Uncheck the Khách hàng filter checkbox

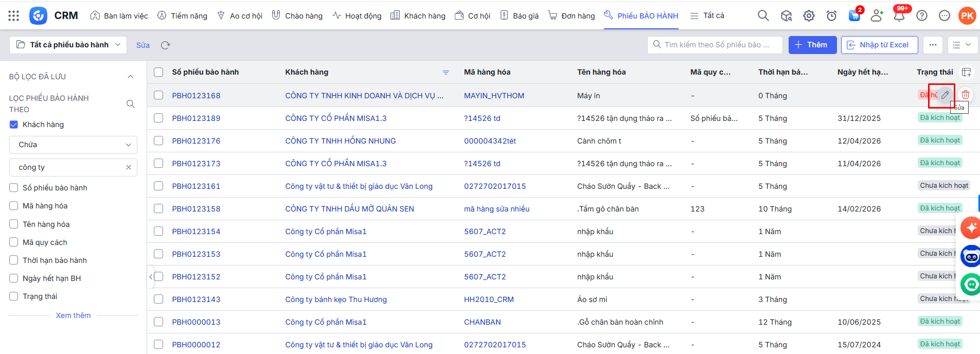pos(14,125)
